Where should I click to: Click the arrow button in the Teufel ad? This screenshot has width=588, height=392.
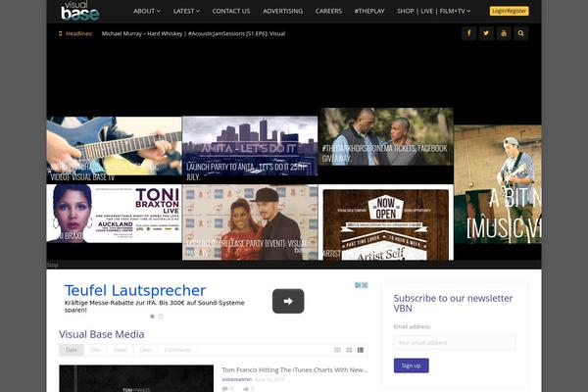coord(288,301)
